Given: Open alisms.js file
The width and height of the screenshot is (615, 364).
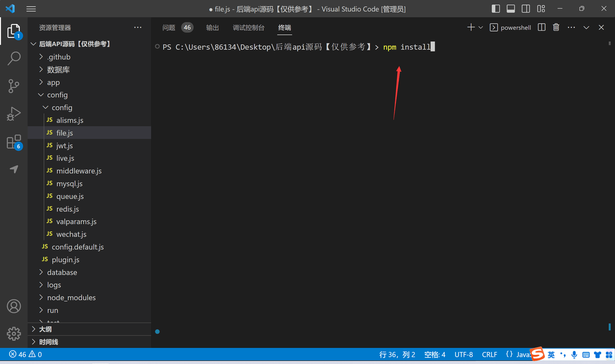Looking at the screenshot, I should [89, 120].
